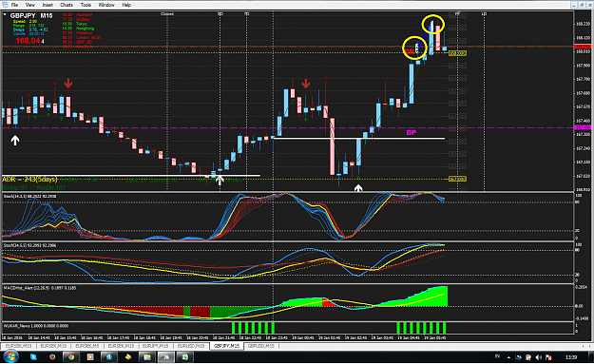Screen dimensions: 594x364
Task: Click the red current price tag on scale
Action: pyautogui.click(x=583, y=47)
